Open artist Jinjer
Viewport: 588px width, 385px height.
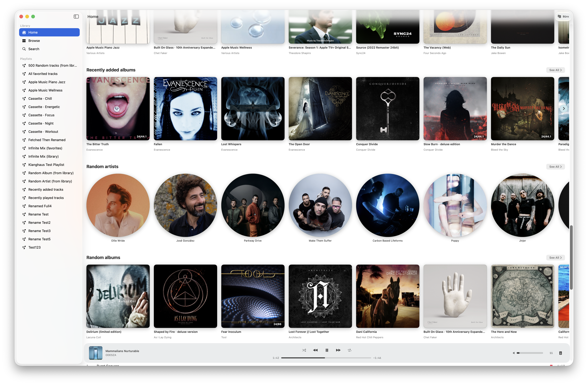click(523, 205)
